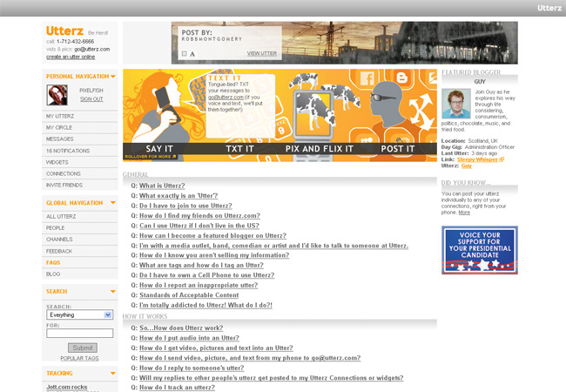
Task: Open 'send video, picture, and text from my phone' question
Action: (250, 358)
